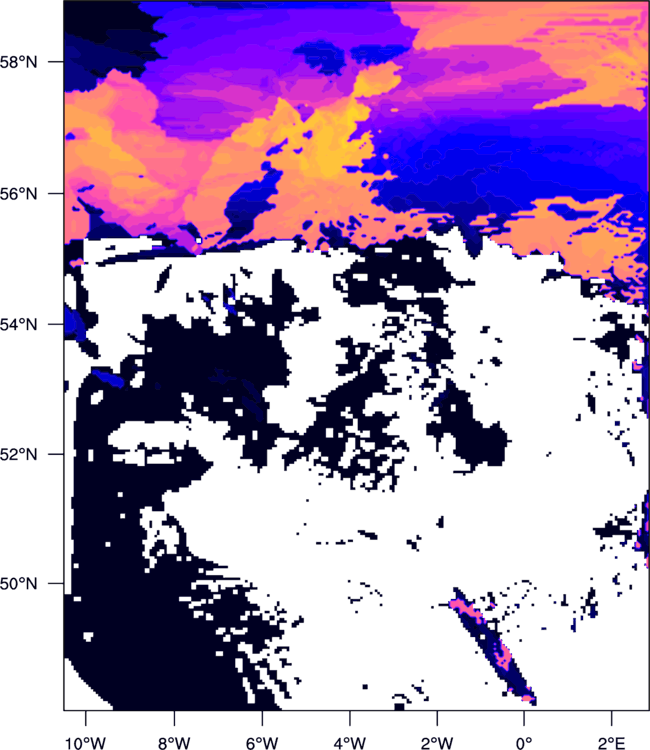Click the 10°W longitude label
This screenshot has height=750, width=650.
pos(86,743)
